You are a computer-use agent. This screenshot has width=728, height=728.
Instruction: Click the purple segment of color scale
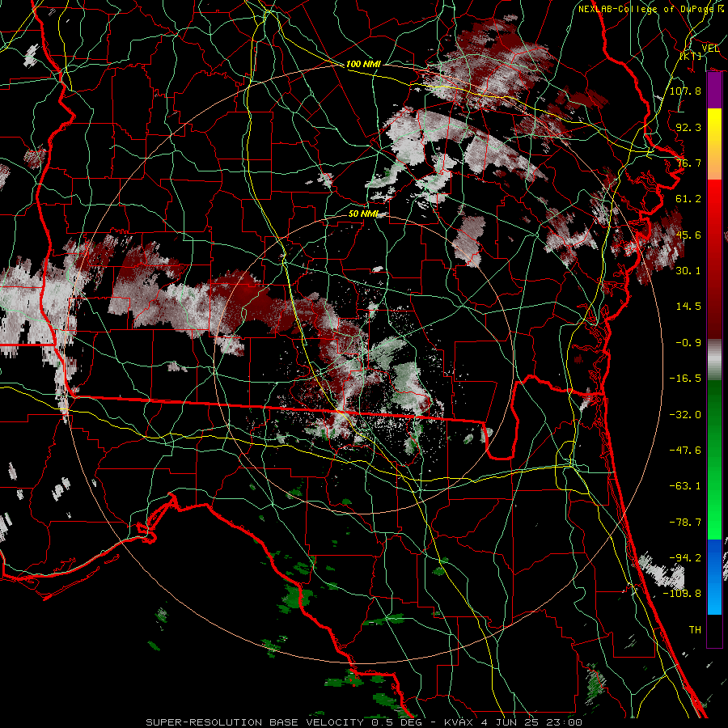pyautogui.click(x=714, y=90)
